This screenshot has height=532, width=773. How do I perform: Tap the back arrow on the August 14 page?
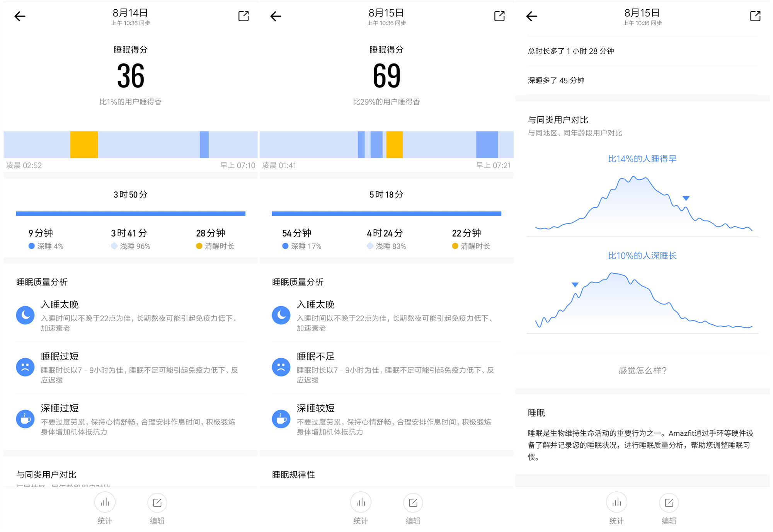coord(19,16)
